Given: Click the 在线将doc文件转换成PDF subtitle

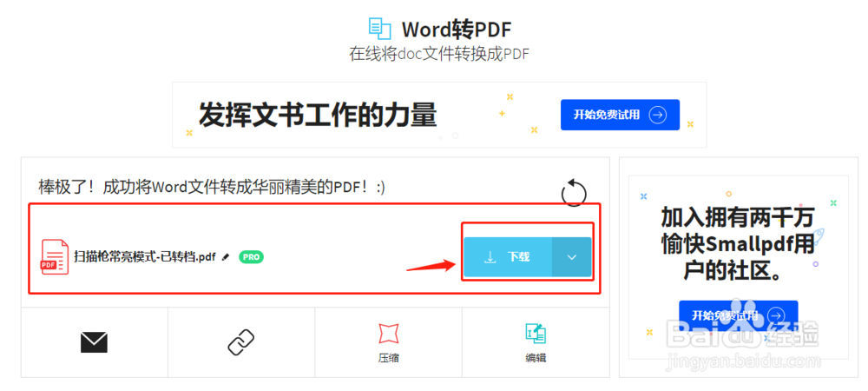Looking at the screenshot, I should click(439, 54).
